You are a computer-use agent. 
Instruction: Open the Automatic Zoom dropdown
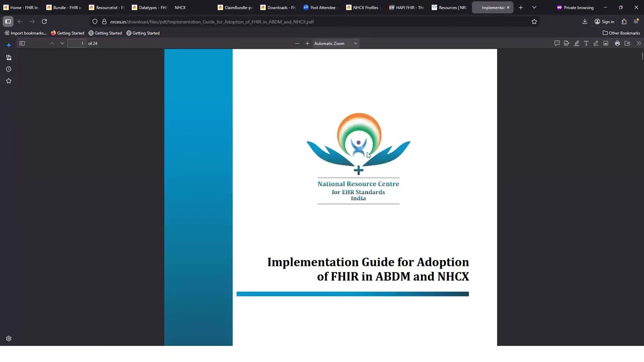click(x=336, y=43)
